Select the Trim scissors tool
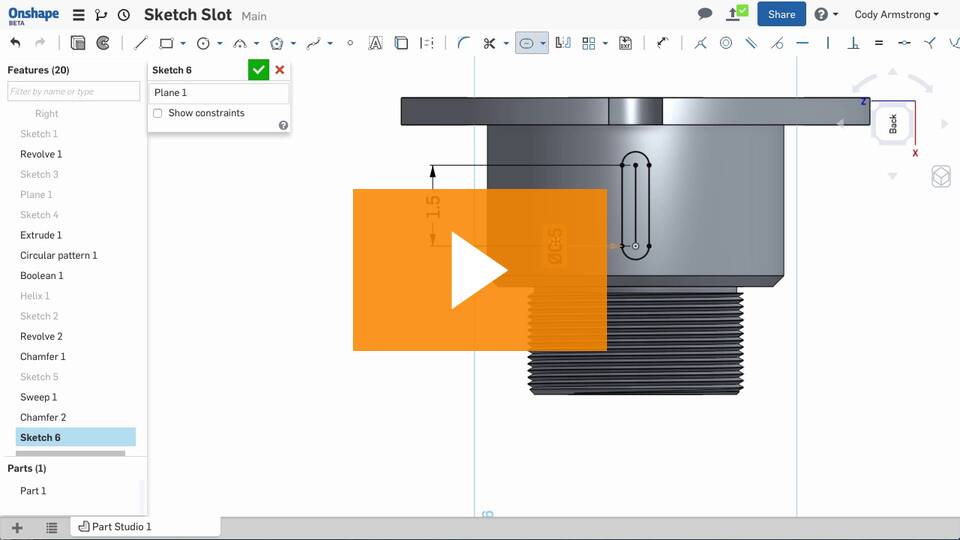This screenshot has width=960, height=540. point(489,43)
